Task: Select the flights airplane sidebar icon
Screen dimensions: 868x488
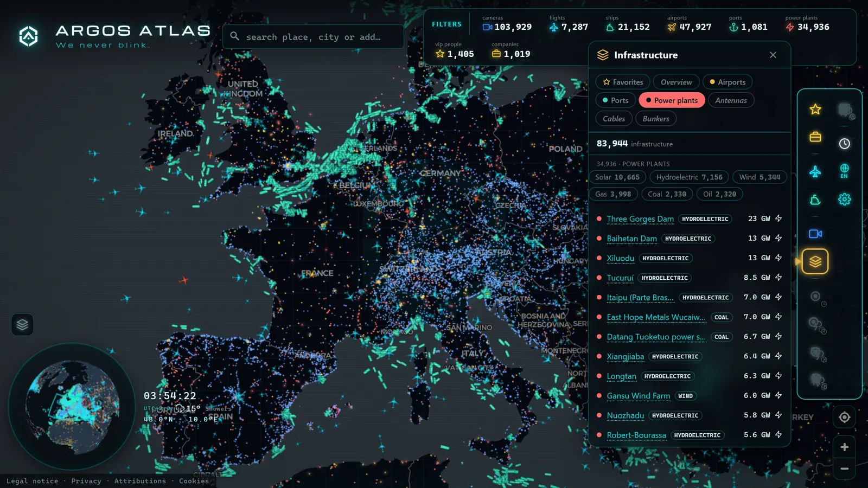Action: [815, 172]
